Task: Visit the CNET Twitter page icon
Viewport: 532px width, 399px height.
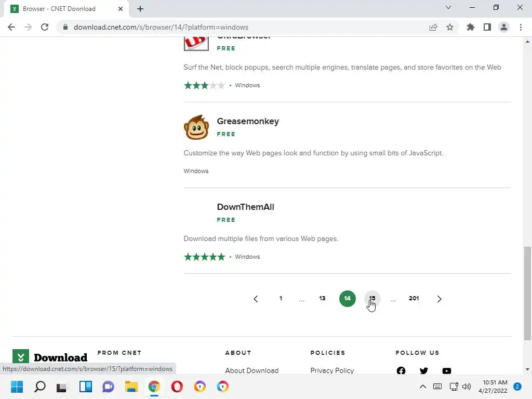Action: [x=424, y=371]
